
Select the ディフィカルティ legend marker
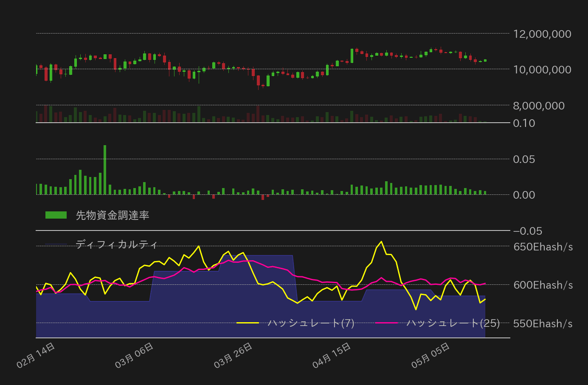click(x=56, y=244)
